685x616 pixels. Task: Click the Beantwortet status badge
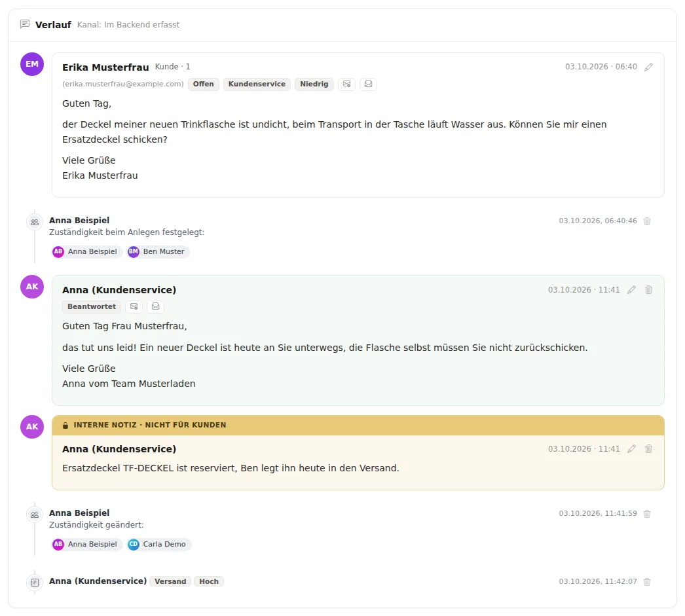tap(92, 306)
